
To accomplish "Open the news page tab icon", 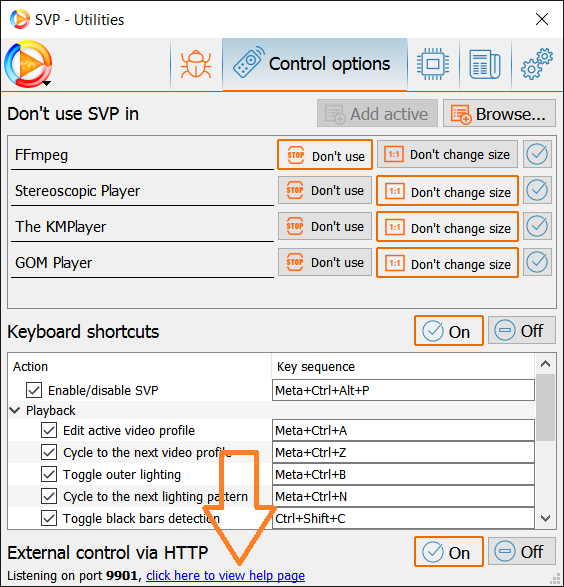I will pyautogui.click(x=485, y=64).
